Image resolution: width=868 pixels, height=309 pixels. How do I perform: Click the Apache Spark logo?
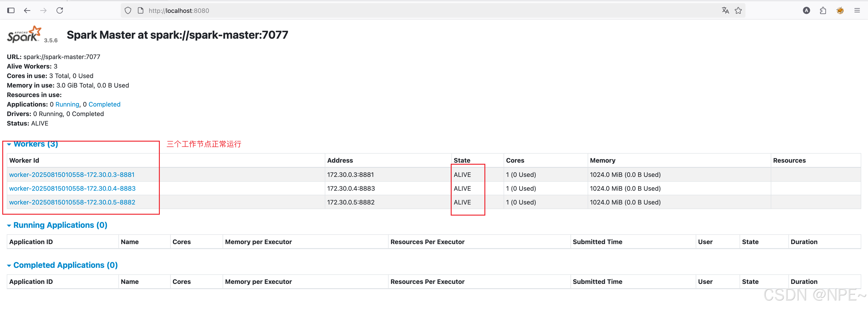[x=24, y=34]
